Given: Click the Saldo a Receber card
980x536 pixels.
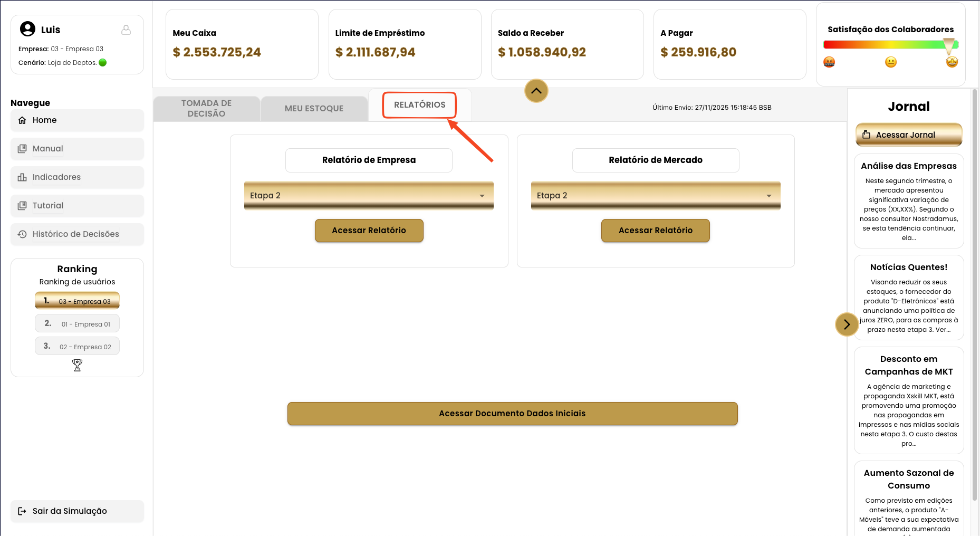Looking at the screenshot, I should (568, 44).
